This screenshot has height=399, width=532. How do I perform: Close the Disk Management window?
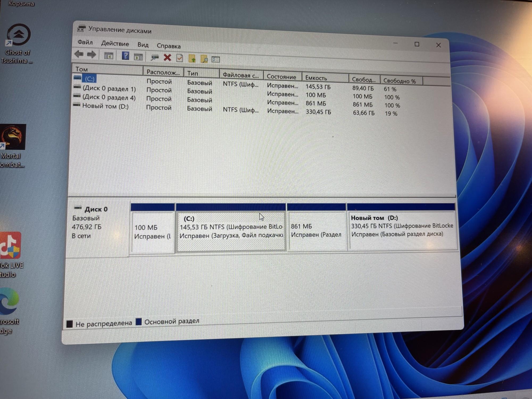tap(438, 45)
